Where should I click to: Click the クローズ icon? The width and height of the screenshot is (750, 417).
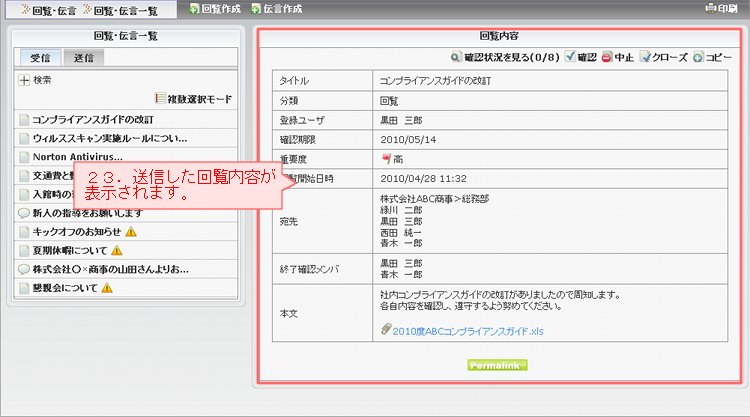coord(645,57)
